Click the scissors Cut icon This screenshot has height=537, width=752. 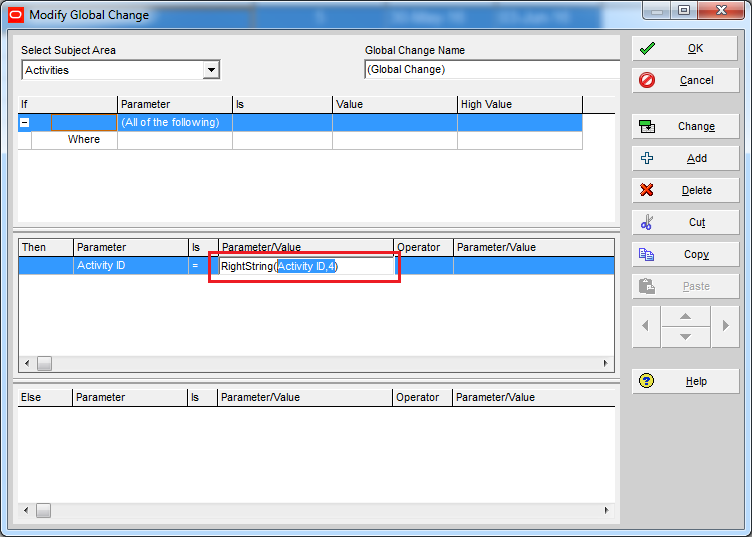click(647, 222)
